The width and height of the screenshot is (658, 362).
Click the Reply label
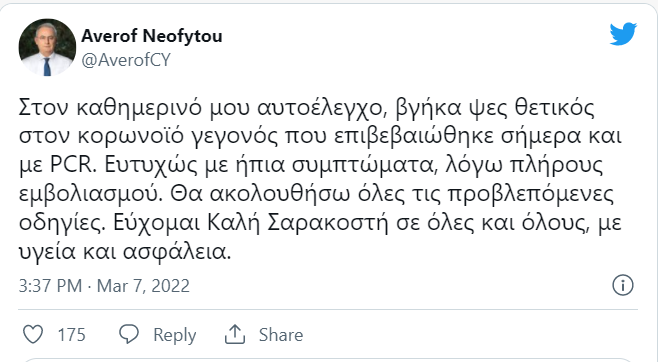(175, 335)
